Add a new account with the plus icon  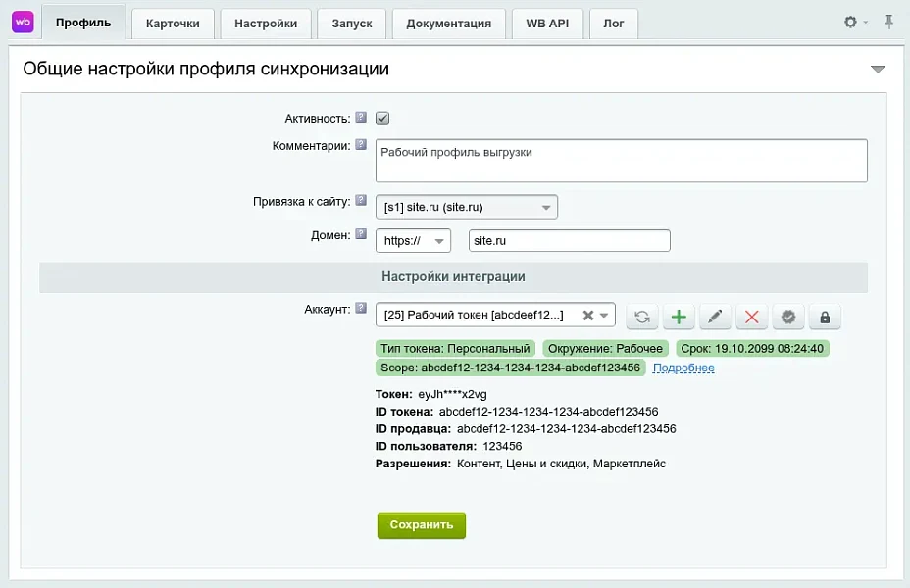(x=679, y=317)
